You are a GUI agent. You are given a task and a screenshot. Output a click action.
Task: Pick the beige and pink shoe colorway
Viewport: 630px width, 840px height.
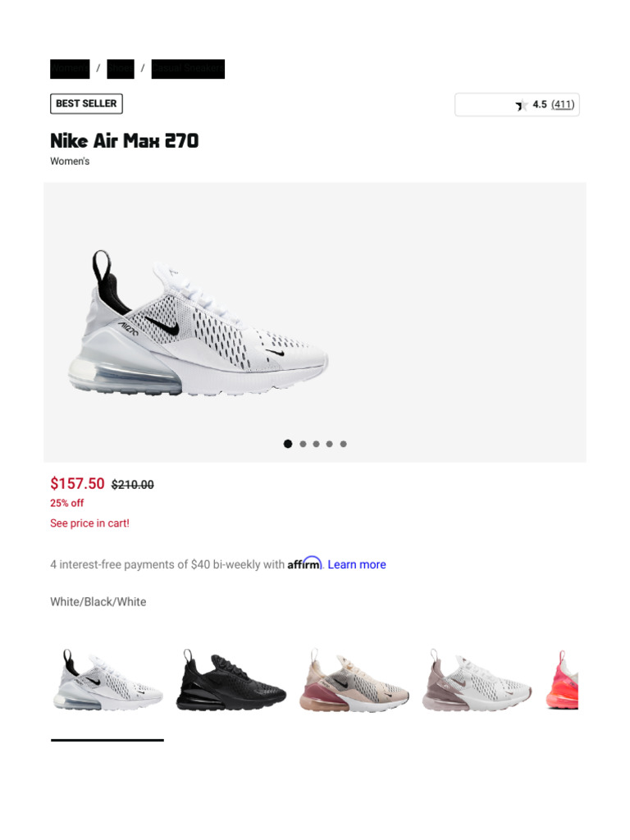[354, 680]
